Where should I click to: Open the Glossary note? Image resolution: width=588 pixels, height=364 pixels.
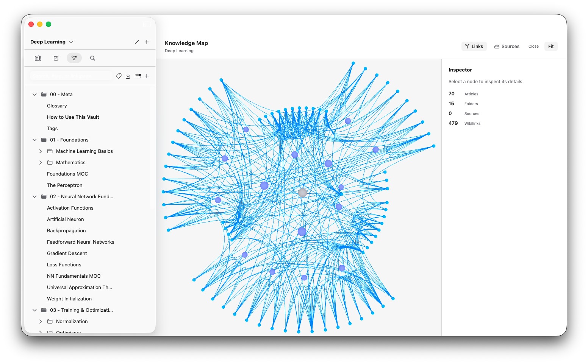coord(57,106)
